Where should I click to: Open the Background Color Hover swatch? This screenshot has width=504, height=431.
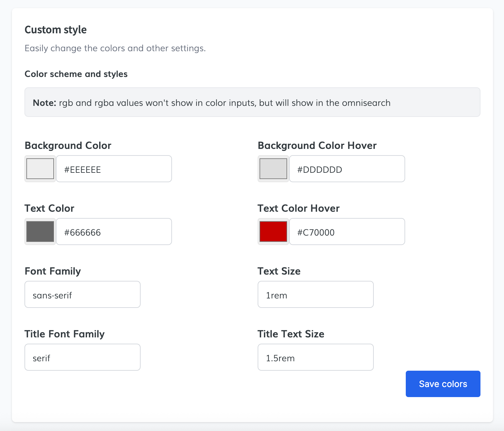click(x=273, y=169)
